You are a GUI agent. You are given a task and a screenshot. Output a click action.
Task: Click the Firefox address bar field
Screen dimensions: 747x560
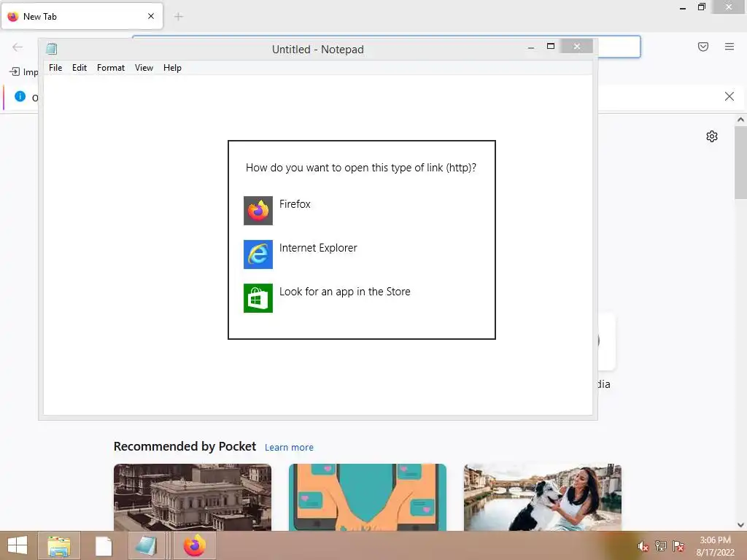tap(619, 47)
